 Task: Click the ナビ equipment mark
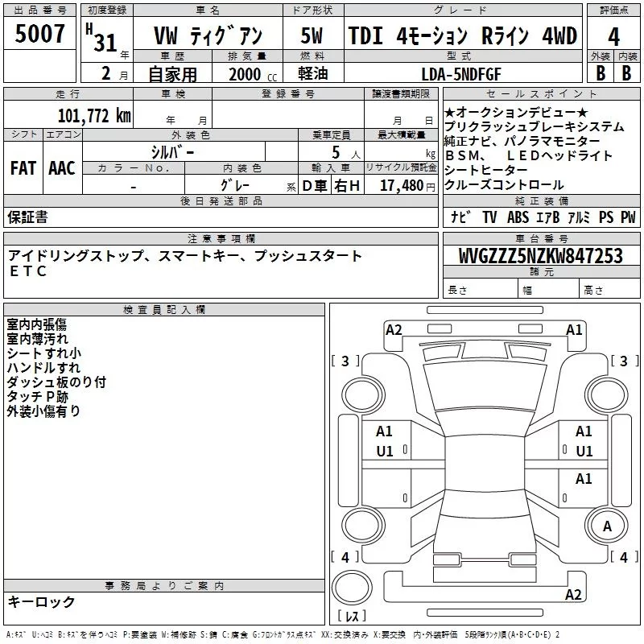point(460,217)
